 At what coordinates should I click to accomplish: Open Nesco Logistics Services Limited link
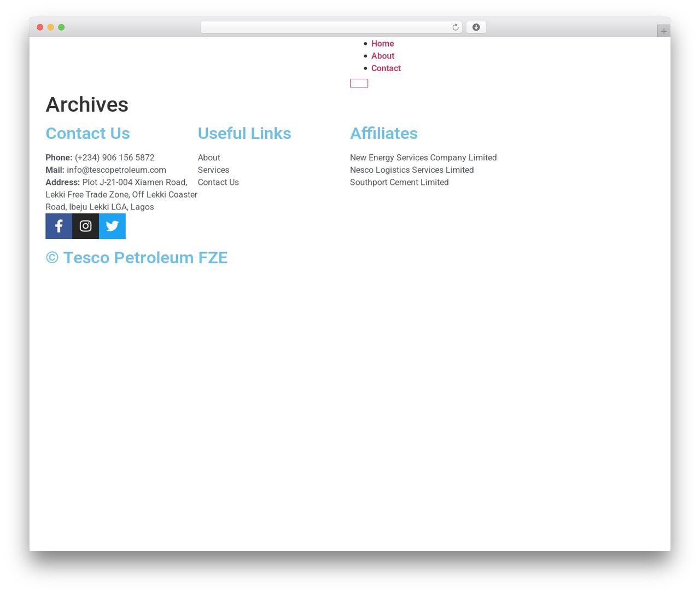tap(412, 170)
